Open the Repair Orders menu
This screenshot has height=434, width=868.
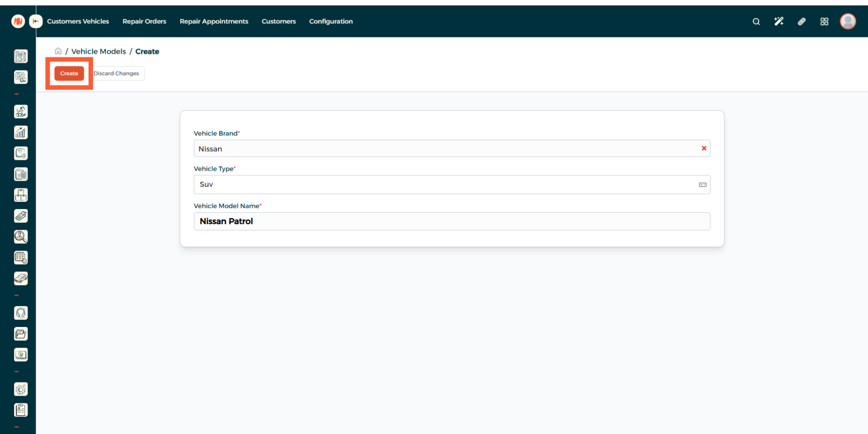point(144,21)
